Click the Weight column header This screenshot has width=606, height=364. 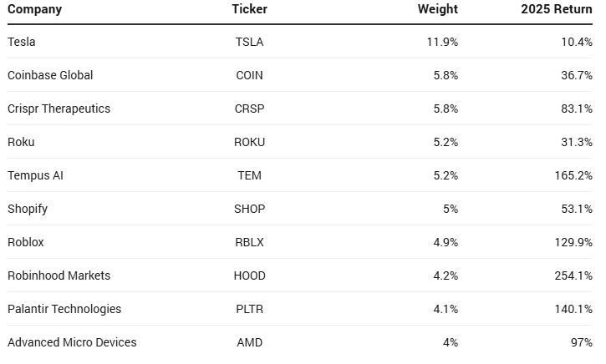[437, 9]
